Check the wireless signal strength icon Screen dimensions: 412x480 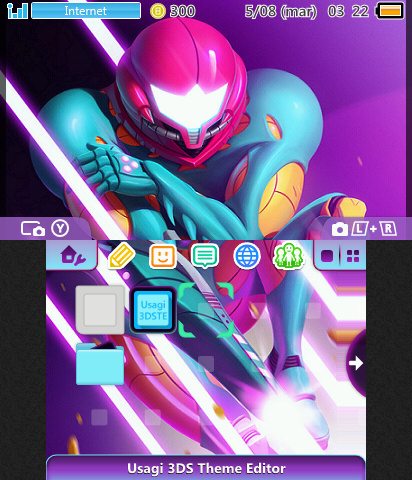[x=17, y=11]
